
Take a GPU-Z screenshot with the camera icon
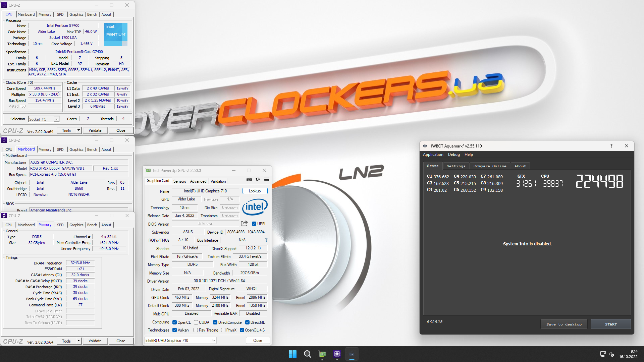click(249, 179)
